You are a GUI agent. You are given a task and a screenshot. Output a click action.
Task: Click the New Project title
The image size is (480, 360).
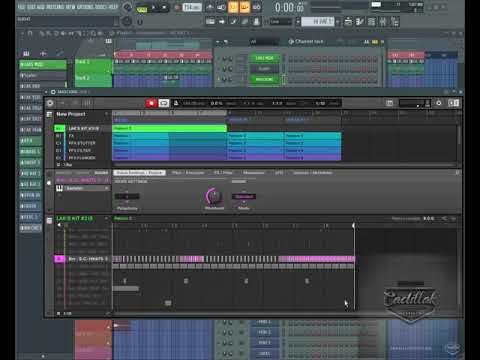click(71, 114)
